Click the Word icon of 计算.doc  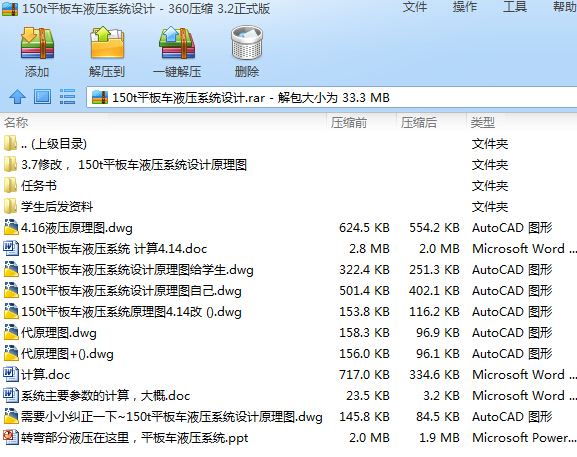click(11, 374)
